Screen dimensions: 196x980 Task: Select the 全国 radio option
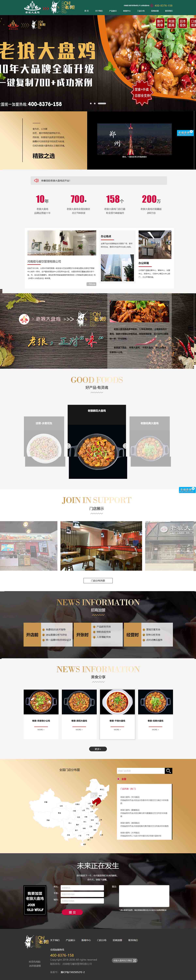click(x=119, y=779)
